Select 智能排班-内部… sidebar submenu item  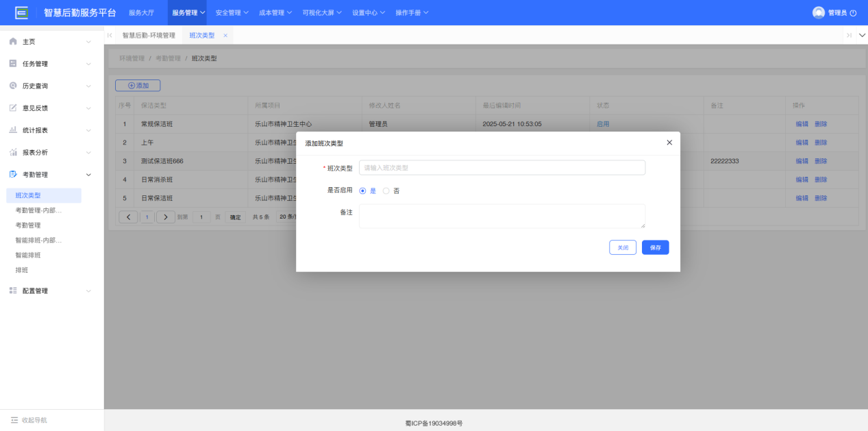point(39,240)
